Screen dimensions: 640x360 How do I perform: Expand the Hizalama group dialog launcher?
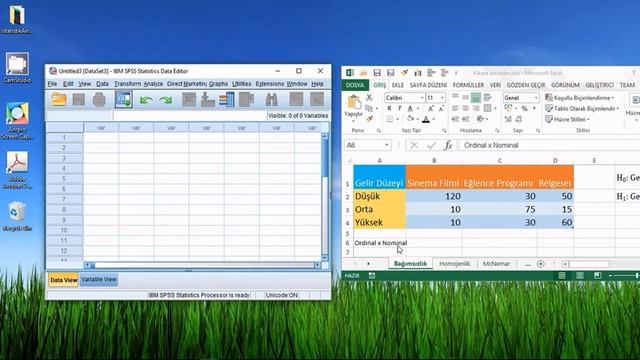pyautogui.click(x=497, y=131)
